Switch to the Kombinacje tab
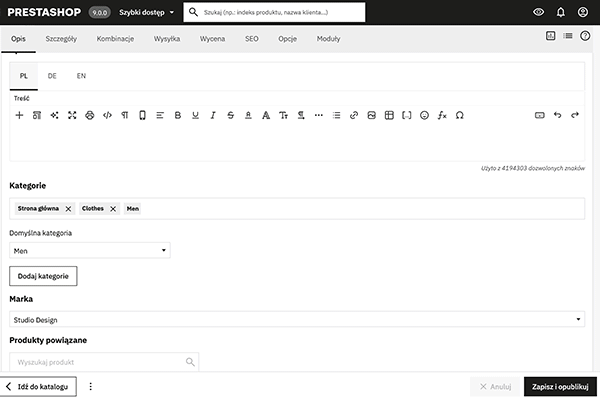 [x=116, y=38]
